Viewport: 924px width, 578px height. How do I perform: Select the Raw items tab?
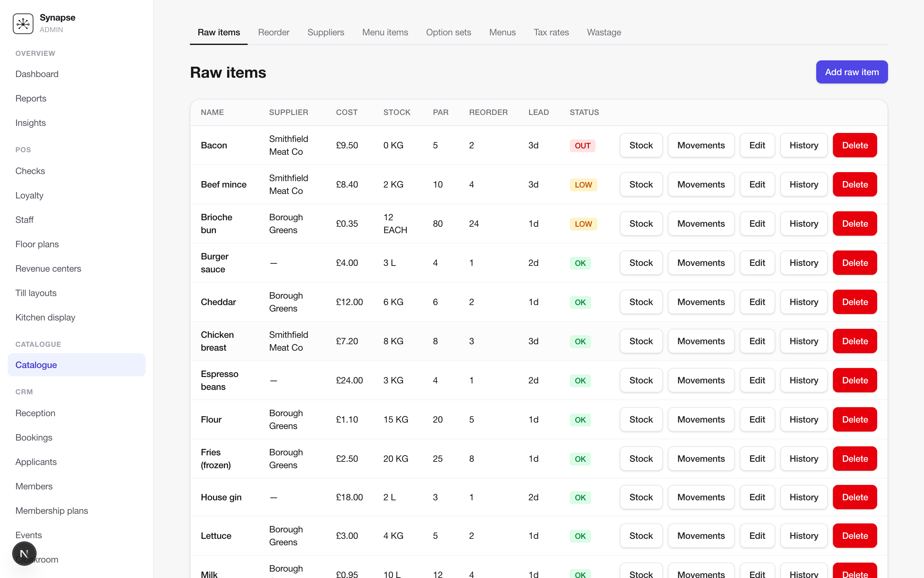pyautogui.click(x=219, y=32)
